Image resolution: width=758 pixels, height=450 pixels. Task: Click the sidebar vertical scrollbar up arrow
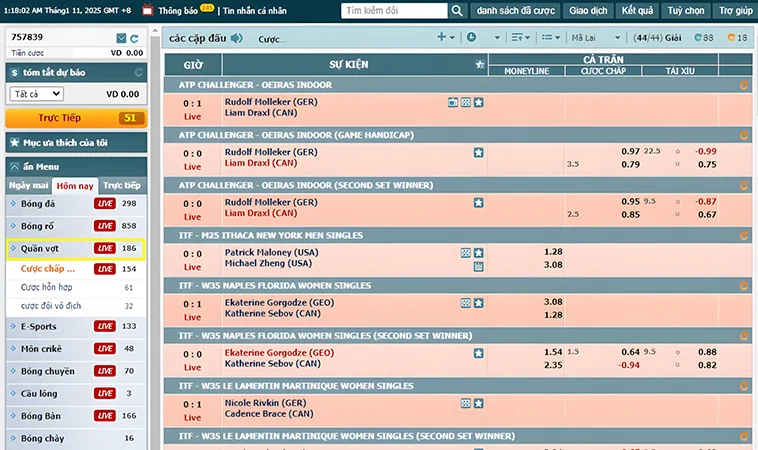155,30
